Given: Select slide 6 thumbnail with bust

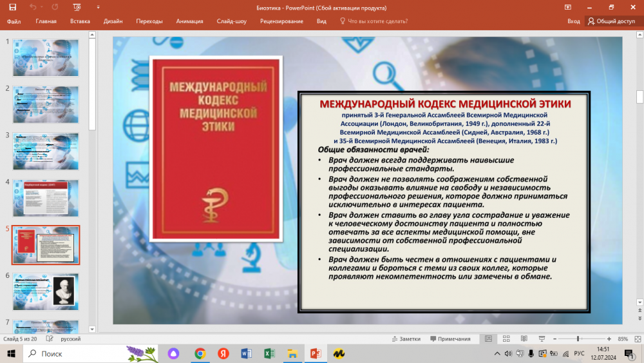Looking at the screenshot, I should pos(46,292).
